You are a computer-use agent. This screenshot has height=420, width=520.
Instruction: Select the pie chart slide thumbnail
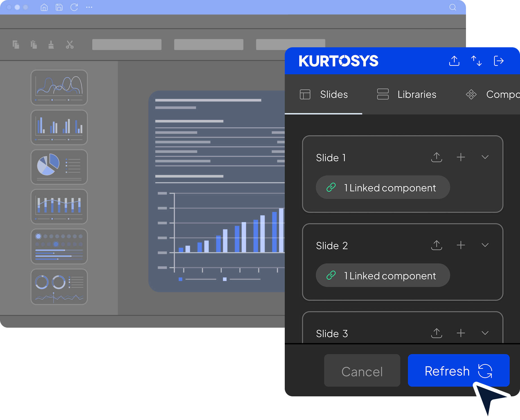[x=59, y=167]
